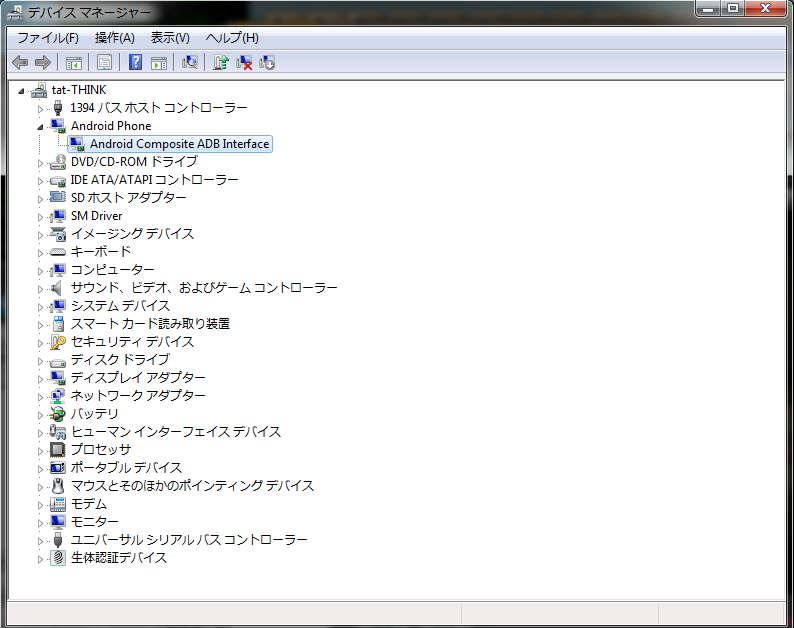The image size is (794, 628).
Task: Open the 操作(A) menu
Action: pyautogui.click(x=115, y=38)
